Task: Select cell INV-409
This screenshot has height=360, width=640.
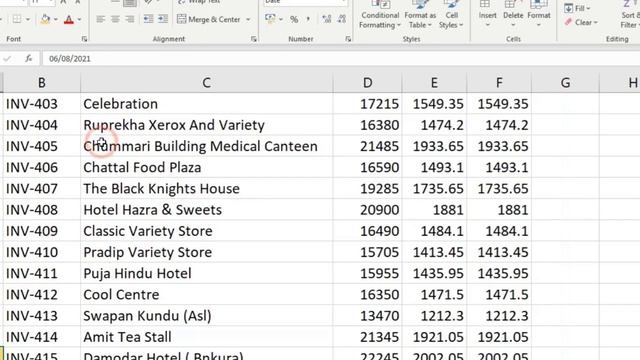Action: click(42, 231)
